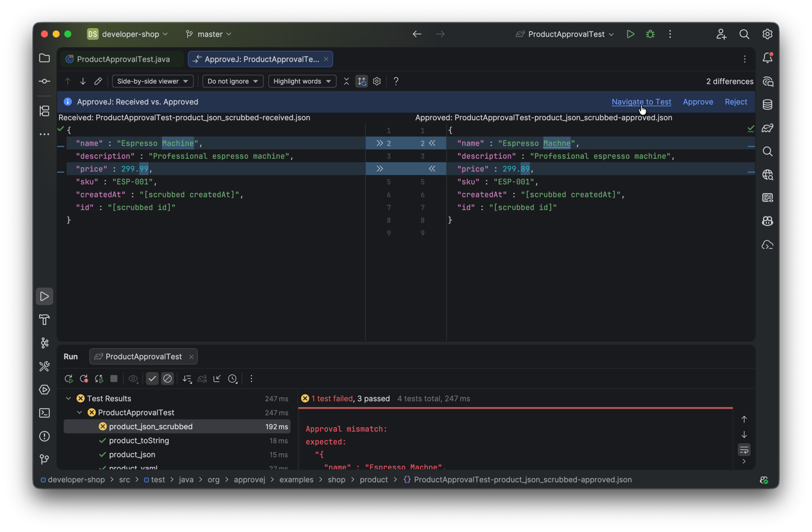812x532 pixels.
Task: Select the ProductApprovalTest run tab
Action: click(143, 356)
